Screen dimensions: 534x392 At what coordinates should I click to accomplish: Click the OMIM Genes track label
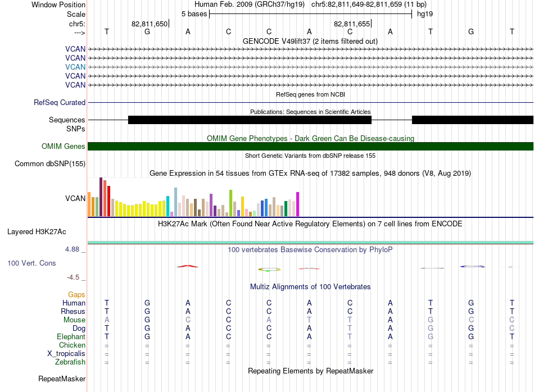click(x=64, y=147)
